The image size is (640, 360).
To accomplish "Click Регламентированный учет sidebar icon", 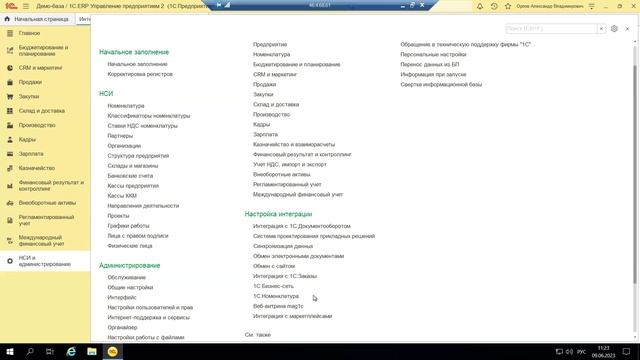I will point(10,220).
